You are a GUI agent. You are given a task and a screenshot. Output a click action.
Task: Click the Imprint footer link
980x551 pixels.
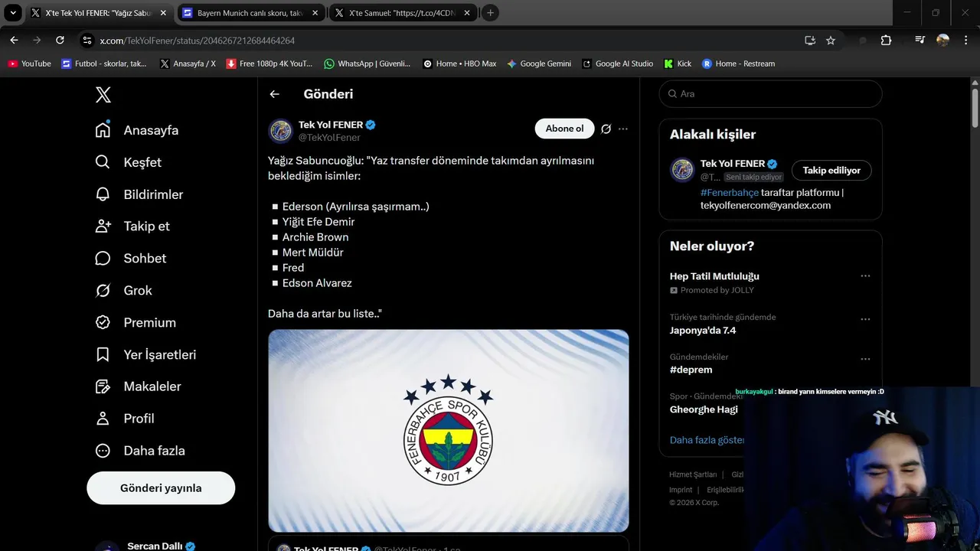681,490
